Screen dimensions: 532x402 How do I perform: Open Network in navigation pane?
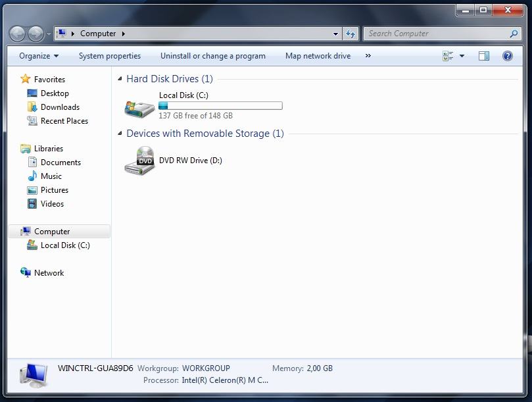pyautogui.click(x=49, y=273)
